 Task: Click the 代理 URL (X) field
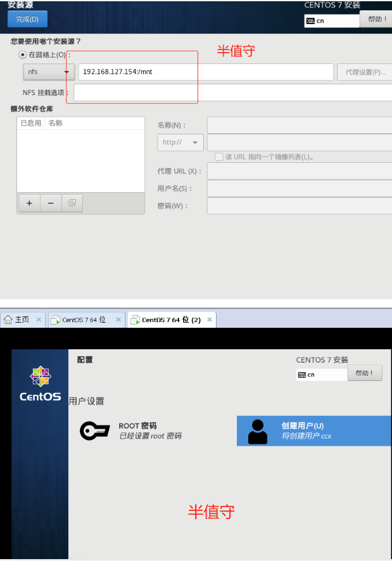(x=300, y=171)
